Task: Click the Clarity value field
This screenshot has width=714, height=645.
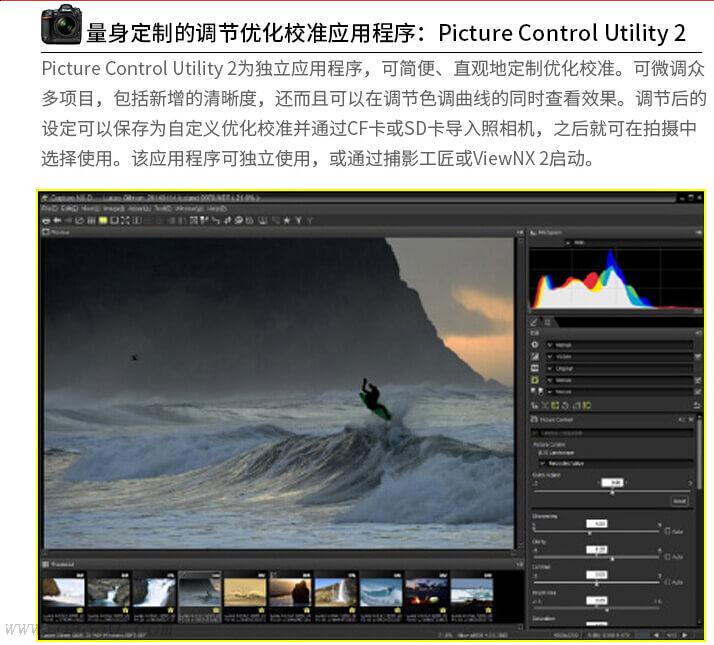Action: pos(597,549)
